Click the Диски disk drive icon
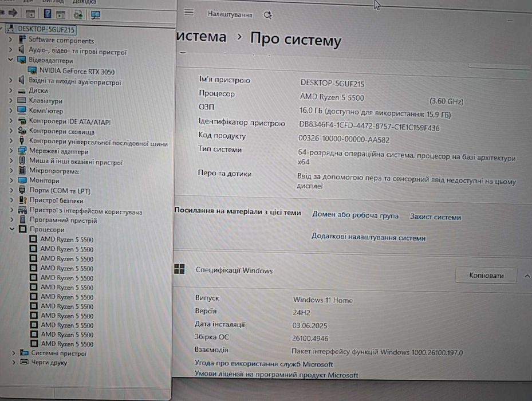Image resolution: width=532 pixels, height=401 pixels. point(22,91)
